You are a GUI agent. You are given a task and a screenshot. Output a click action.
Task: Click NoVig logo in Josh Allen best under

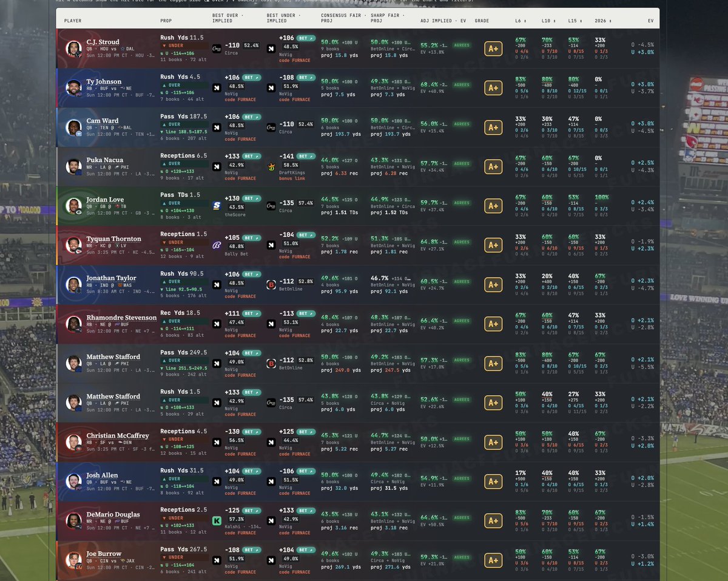tap(271, 481)
